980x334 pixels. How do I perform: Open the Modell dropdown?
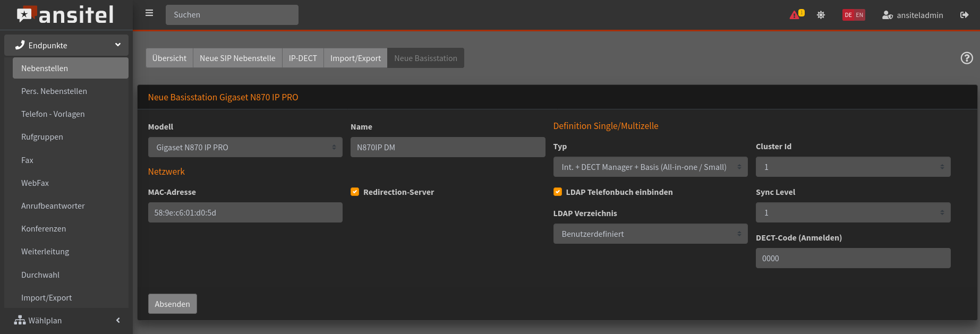(245, 148)
